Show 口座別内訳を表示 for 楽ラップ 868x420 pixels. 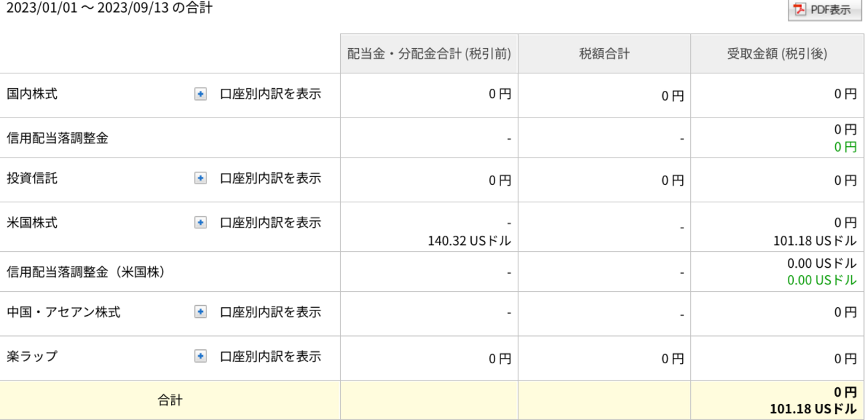[x=271, y=357]
